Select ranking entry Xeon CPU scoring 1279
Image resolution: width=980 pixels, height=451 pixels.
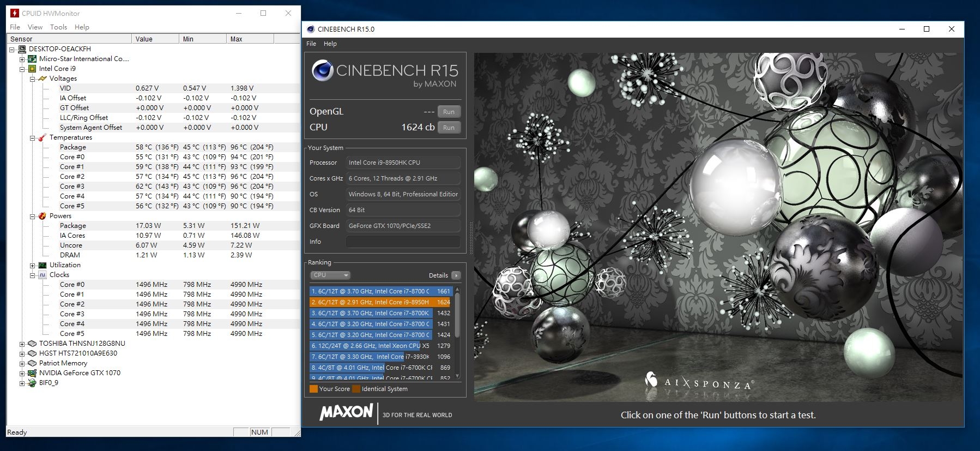pos(380,346)
